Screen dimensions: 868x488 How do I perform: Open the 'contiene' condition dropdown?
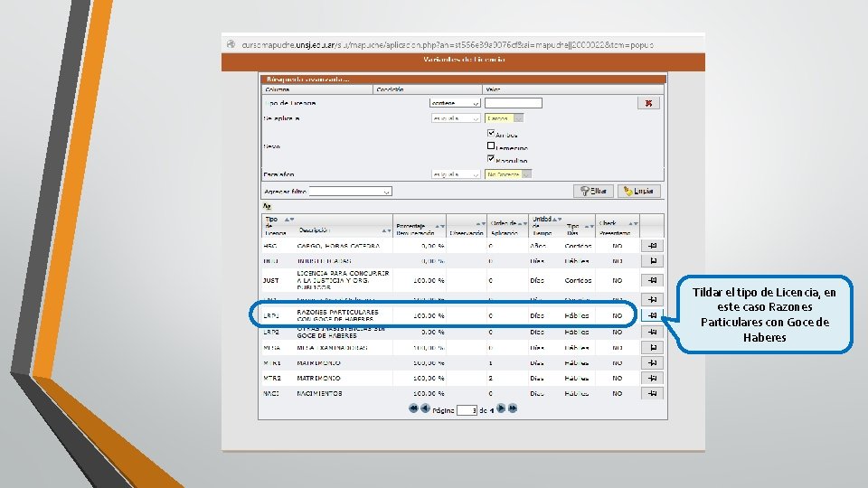pos(455,103)
